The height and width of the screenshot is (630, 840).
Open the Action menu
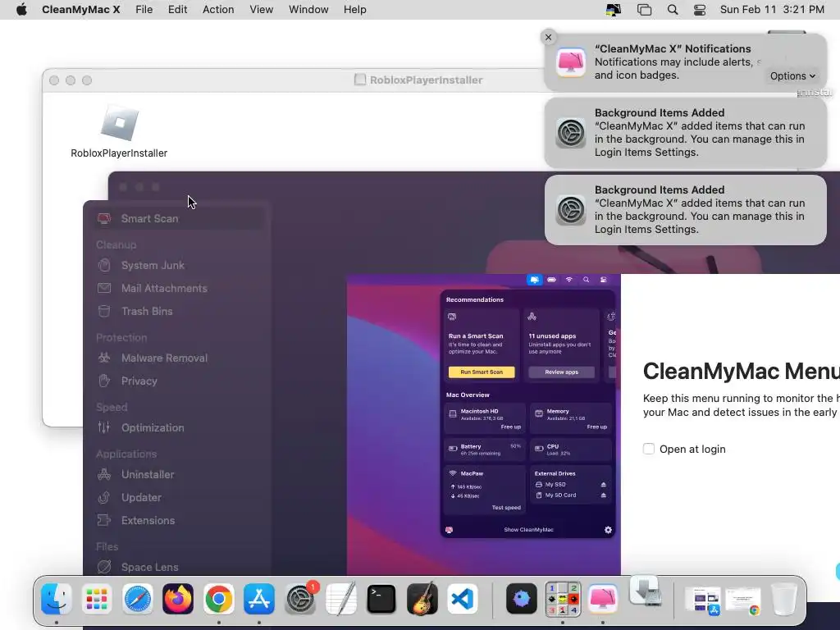218,10
